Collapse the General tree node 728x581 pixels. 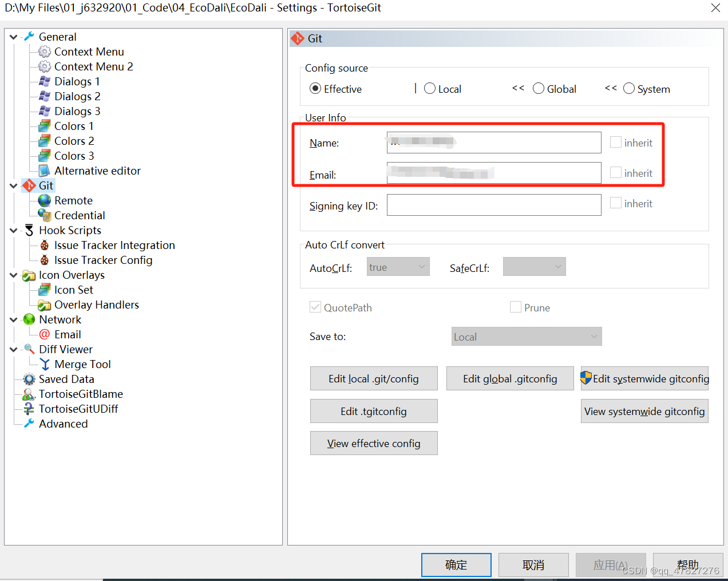tap(14, 37)
